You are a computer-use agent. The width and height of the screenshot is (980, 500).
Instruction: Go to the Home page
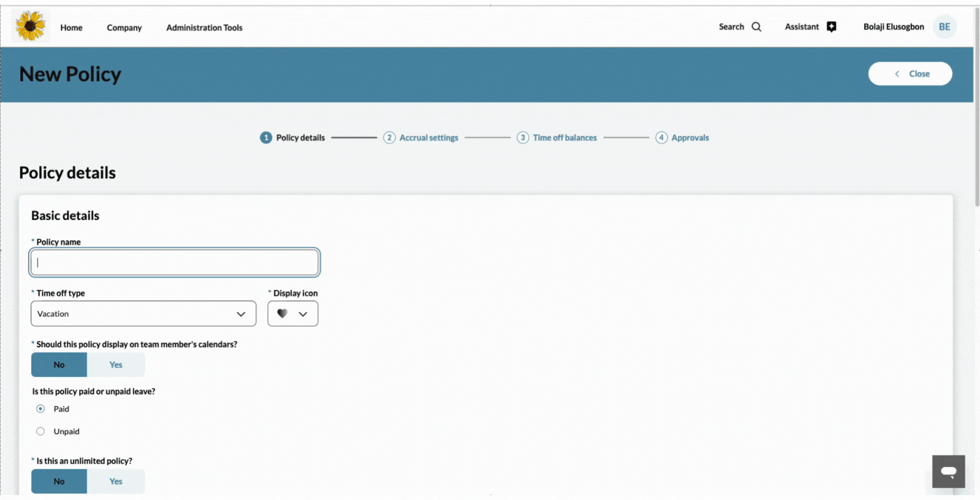click(x=71, y=28)
